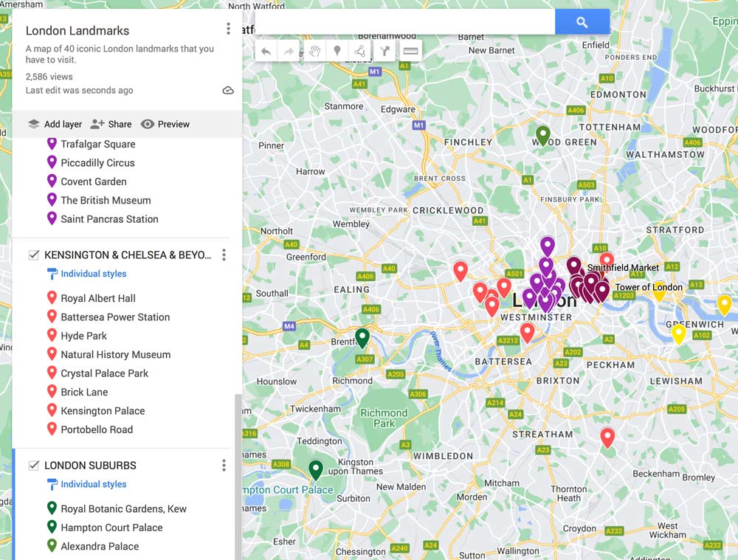Click the Redo arrow in map toolbar

point(289,51)
